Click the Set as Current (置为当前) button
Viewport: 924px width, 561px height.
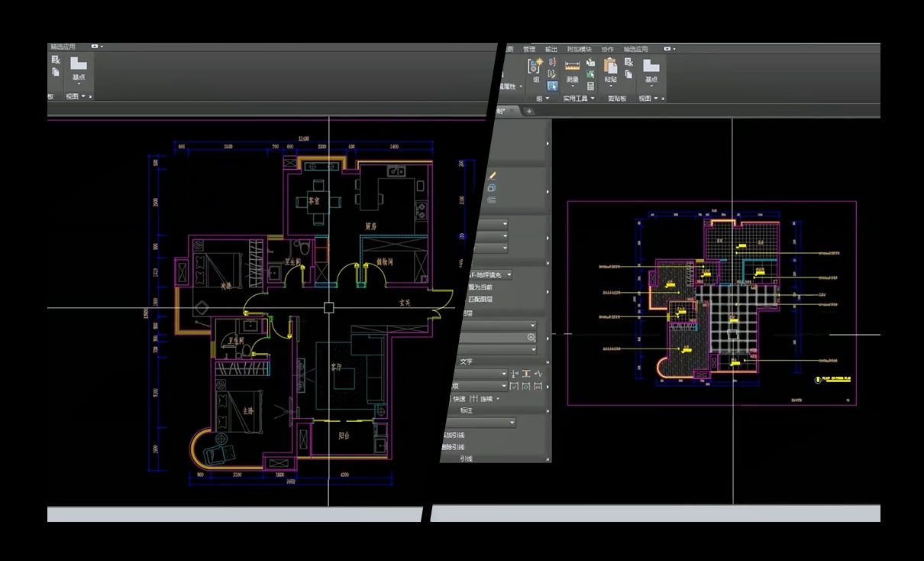[x=479, y=287]
